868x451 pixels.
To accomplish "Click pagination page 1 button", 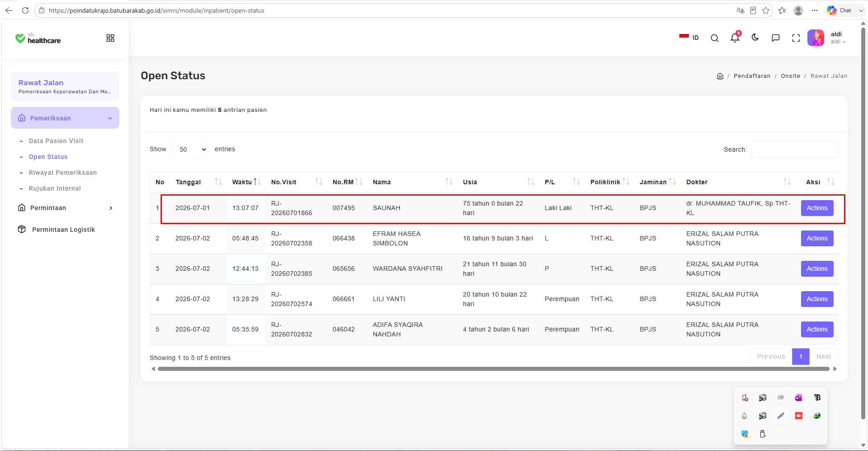I will [801, 357].
